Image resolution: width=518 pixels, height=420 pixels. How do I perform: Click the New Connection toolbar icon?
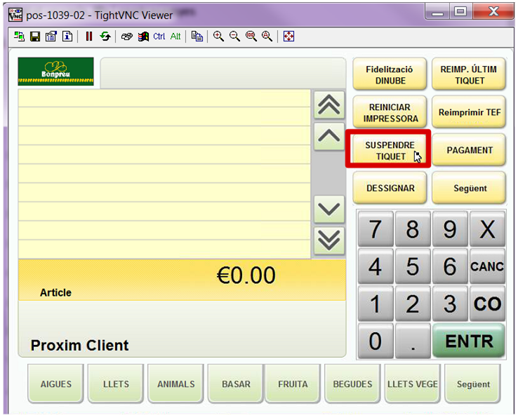[x=19, y=36]
